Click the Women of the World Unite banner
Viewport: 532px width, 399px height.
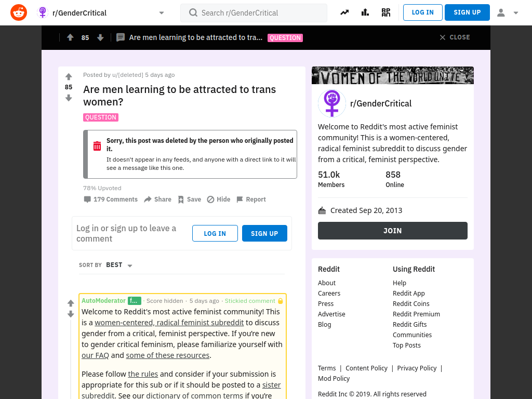[x=393, y=75]
